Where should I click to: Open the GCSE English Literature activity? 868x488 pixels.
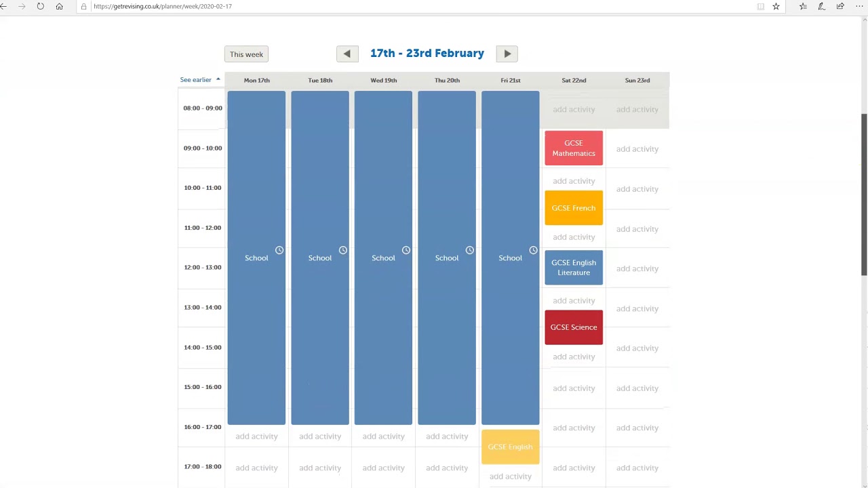(x=574, y=268)
